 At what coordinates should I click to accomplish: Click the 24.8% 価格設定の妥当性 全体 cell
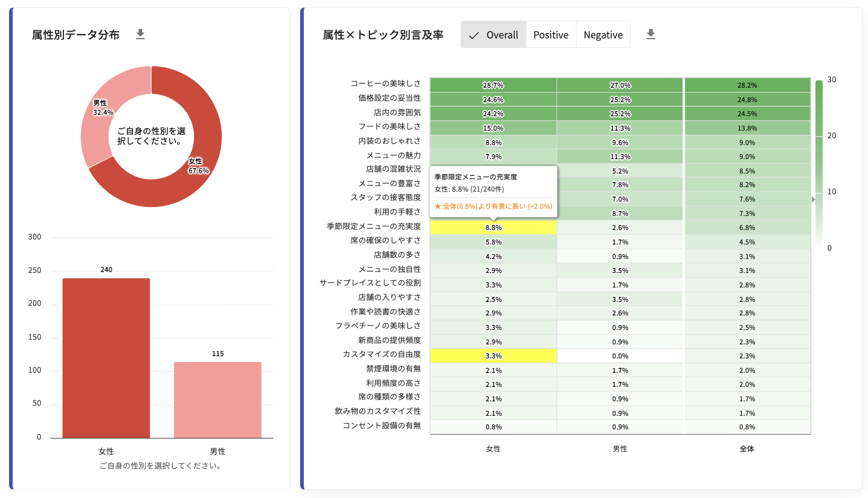[x=747, y=99]
